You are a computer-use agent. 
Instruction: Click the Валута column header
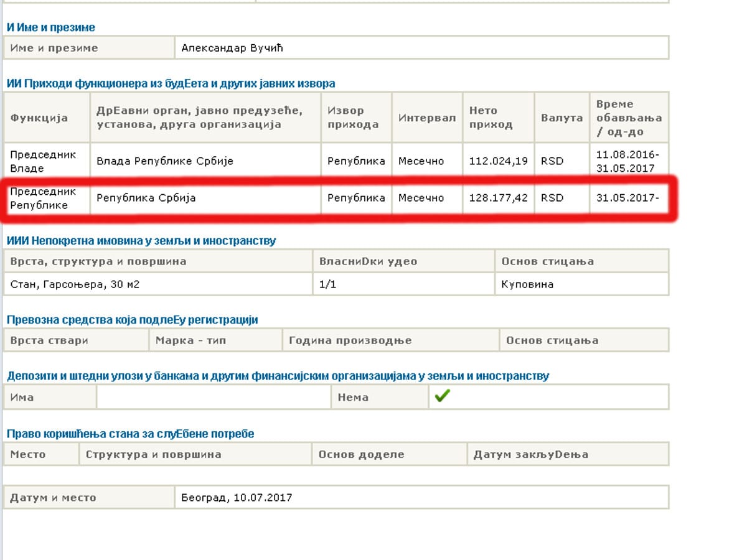tap(561, 118)
